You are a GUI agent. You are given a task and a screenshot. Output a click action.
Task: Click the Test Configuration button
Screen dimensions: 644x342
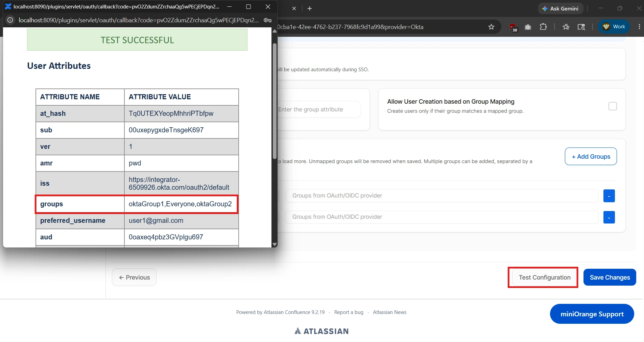545,278
